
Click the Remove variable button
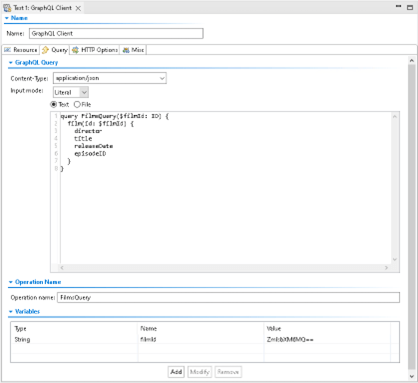(228, 372)
